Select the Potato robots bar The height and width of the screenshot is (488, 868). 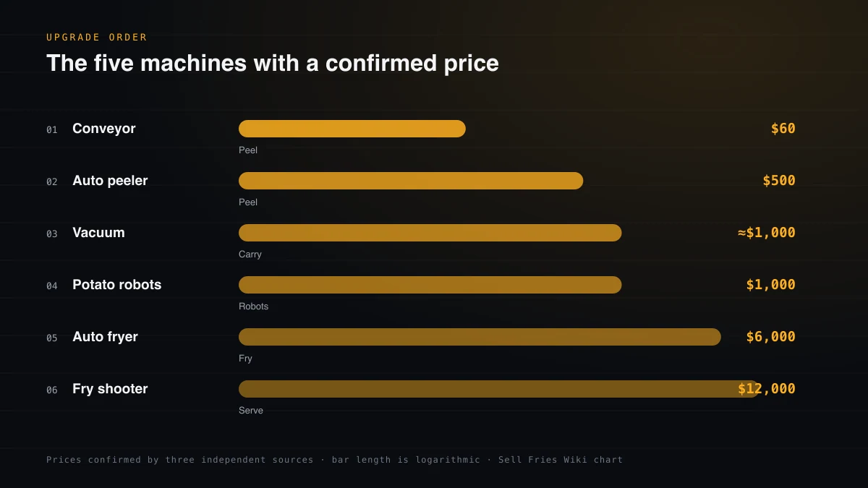430,285
